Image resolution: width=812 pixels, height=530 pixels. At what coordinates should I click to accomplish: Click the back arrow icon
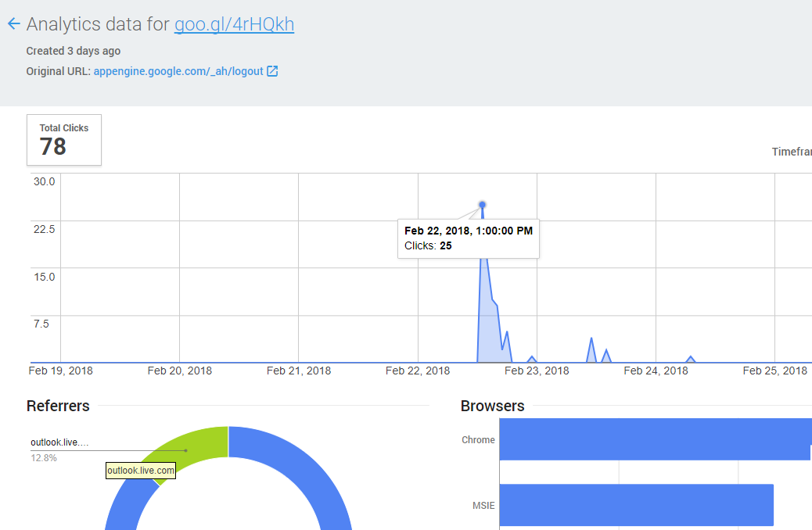(14, 23)
